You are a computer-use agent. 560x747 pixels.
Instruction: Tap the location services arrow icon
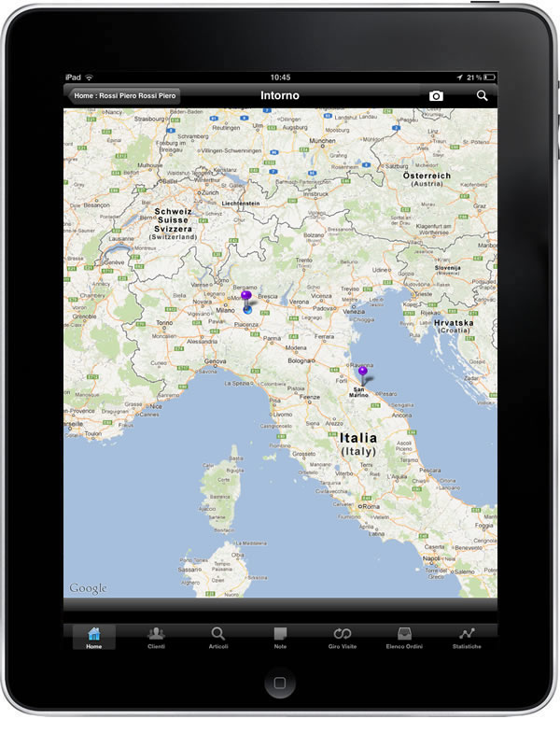point(459,78)
